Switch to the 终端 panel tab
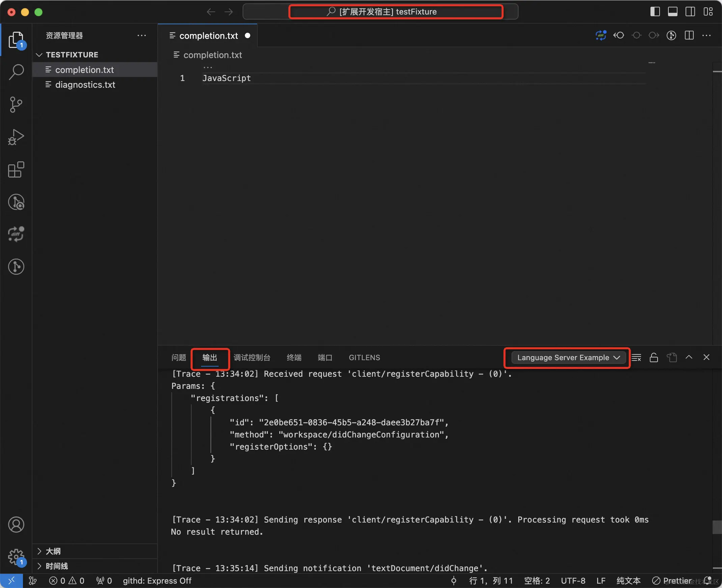This screenshot has width=722, height=588. (294, 357)
